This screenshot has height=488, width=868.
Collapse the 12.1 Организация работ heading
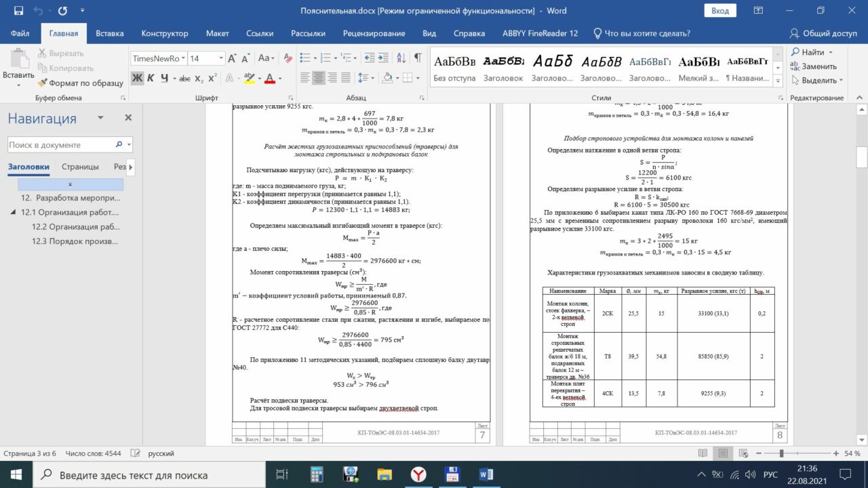[x=14, y=212]
